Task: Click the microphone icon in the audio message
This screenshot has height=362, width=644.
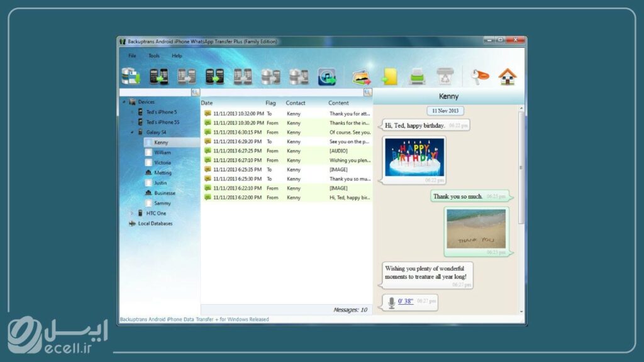Action: [391, 302]
